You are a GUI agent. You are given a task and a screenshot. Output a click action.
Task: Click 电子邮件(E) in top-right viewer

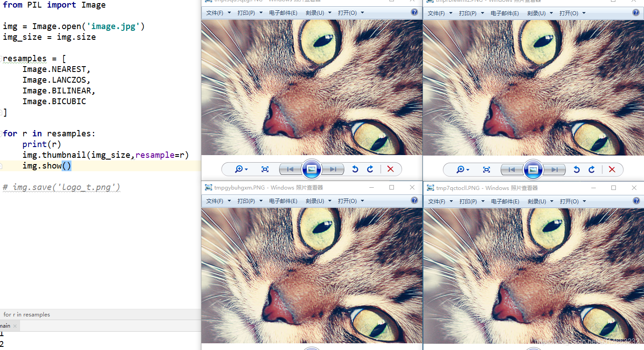point(505,13)
